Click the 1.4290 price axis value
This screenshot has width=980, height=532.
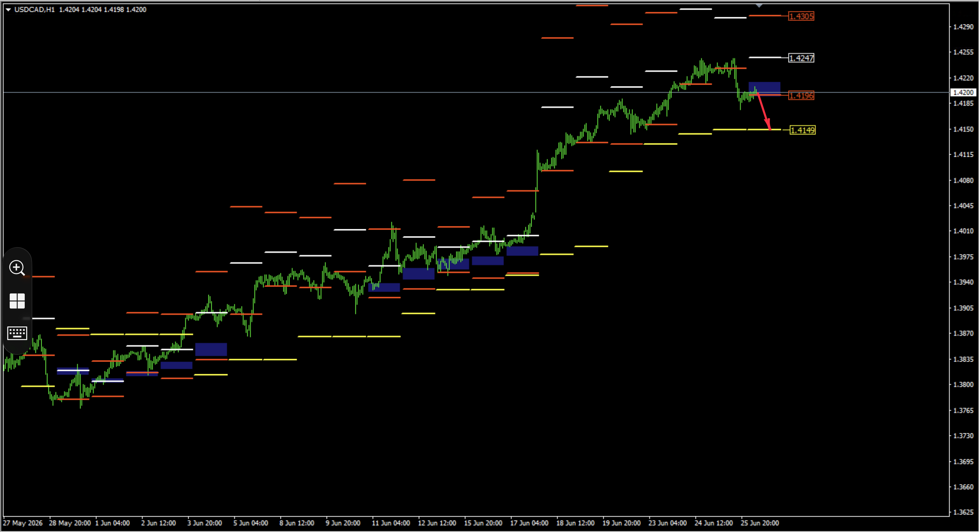point(963,27)
